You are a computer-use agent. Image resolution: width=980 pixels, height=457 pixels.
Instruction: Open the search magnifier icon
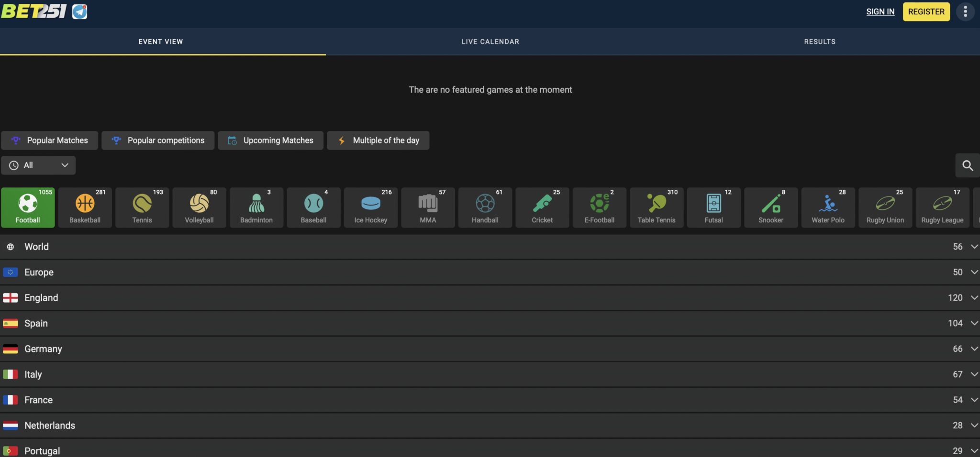coord(967,165)
